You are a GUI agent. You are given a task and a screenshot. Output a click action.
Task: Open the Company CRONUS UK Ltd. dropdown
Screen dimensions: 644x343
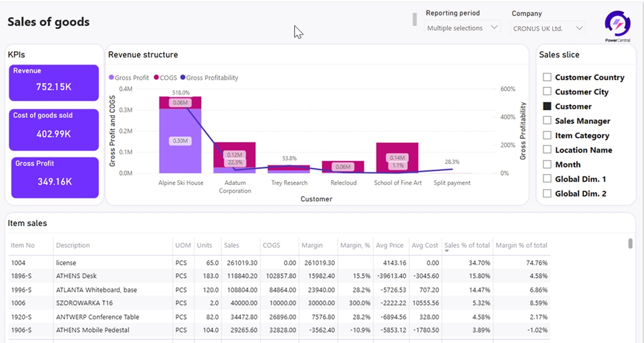(x=547, y=28)
